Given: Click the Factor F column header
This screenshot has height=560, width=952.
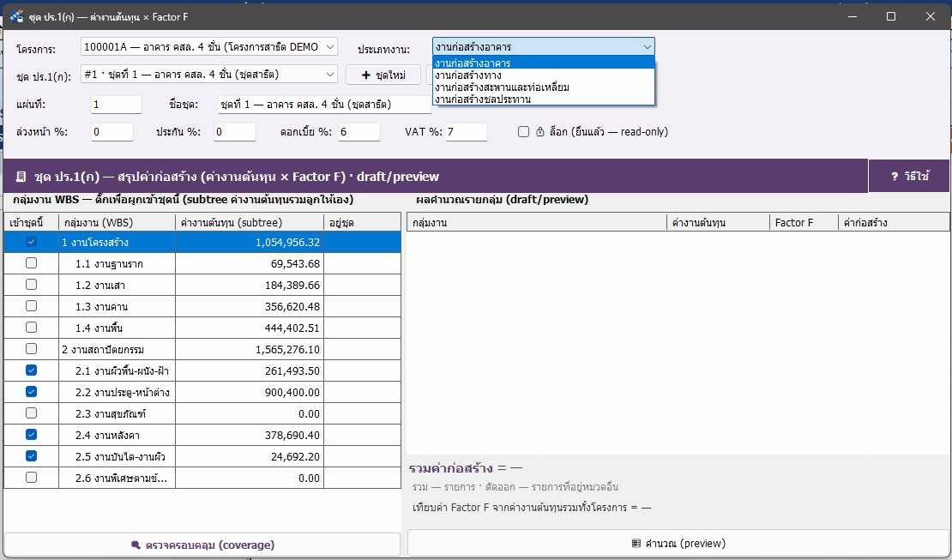Looking at the screenshot, I should pos(804,222).
